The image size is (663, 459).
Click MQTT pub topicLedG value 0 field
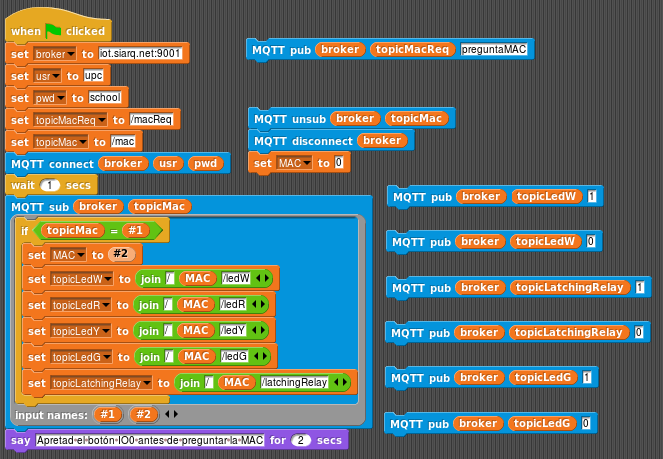(x=586, y=423)
